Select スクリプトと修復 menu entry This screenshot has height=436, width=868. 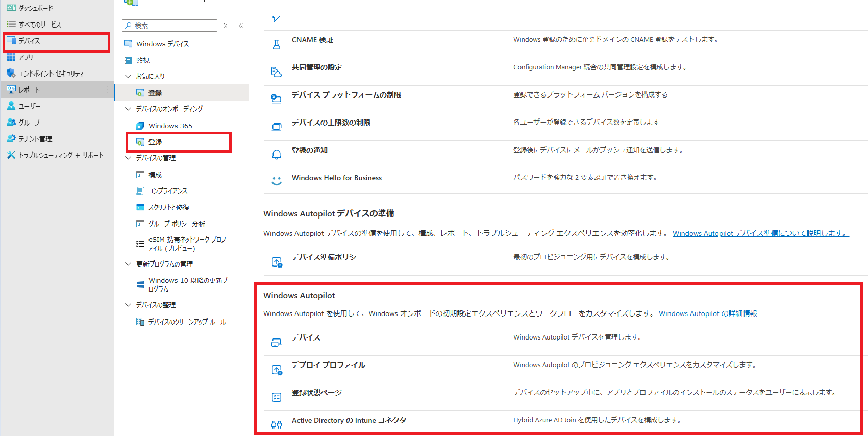169,207
